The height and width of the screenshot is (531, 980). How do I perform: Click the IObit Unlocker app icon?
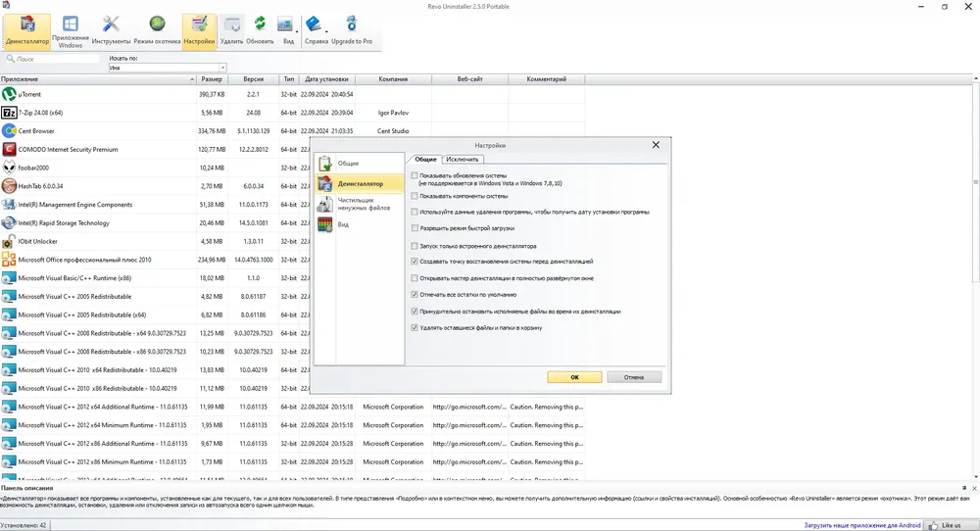(x=9, y=241)
